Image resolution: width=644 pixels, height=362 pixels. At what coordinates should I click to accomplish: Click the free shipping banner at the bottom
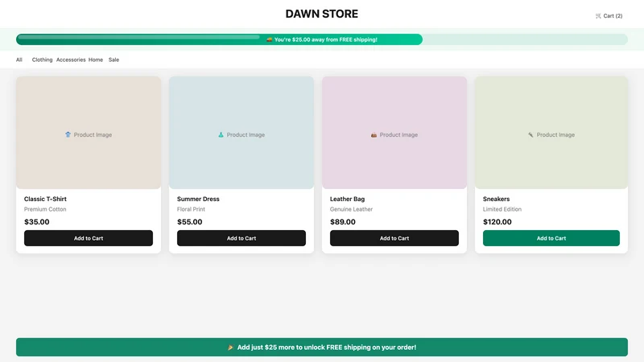pyautogui.click(x=321, y=348)
